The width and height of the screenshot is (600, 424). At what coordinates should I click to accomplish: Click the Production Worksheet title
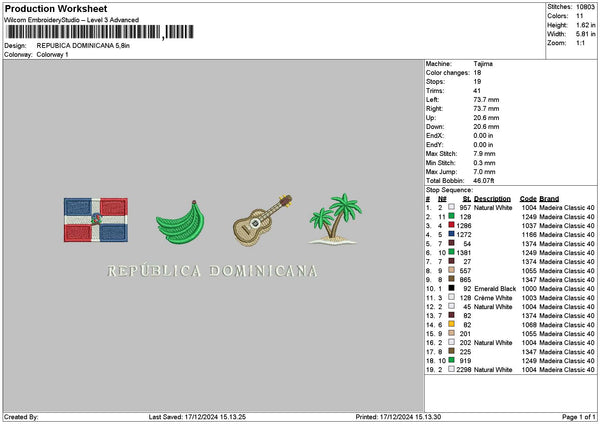coord(56,9)
